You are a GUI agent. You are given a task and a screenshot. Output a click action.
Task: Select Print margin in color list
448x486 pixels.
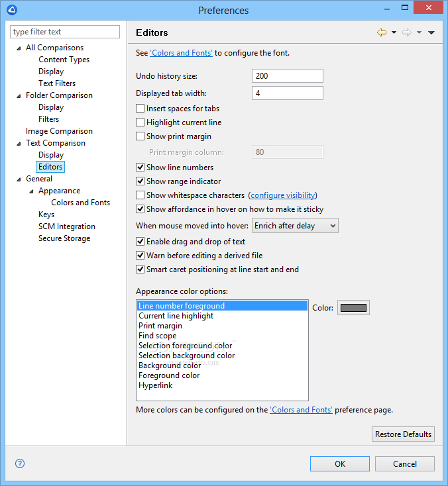point(222,326)
